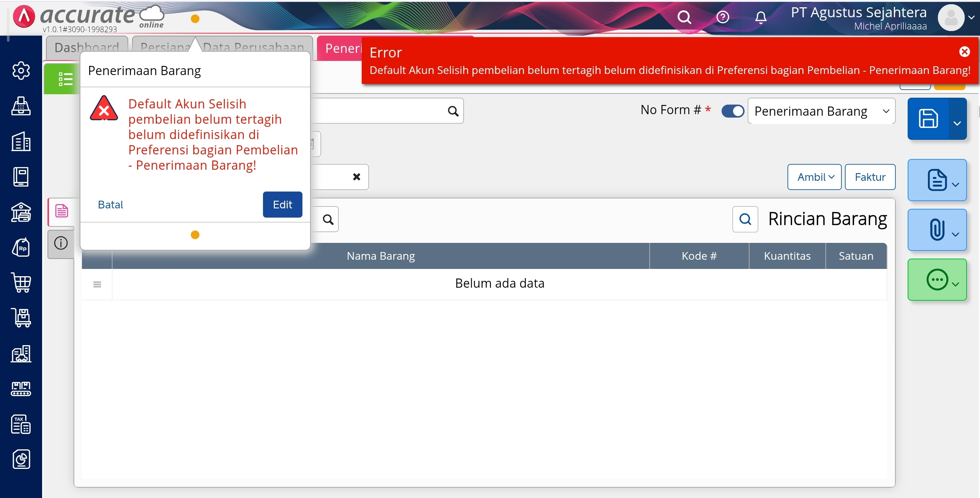Expand the save button arrow dropdown
The height and width of the screenshot is (498, 980).
point(957,123)
